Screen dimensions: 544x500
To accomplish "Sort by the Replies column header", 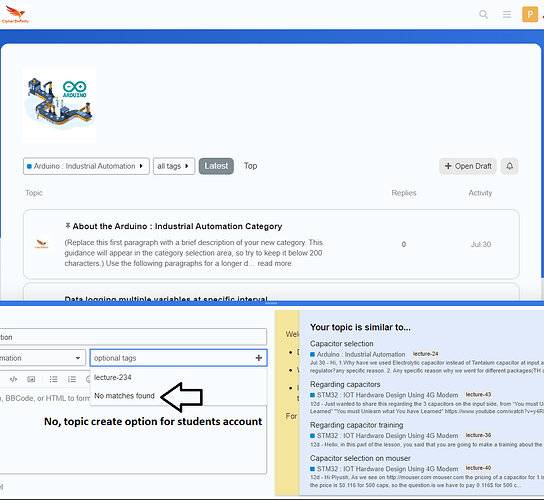I will tap(404, 193).
